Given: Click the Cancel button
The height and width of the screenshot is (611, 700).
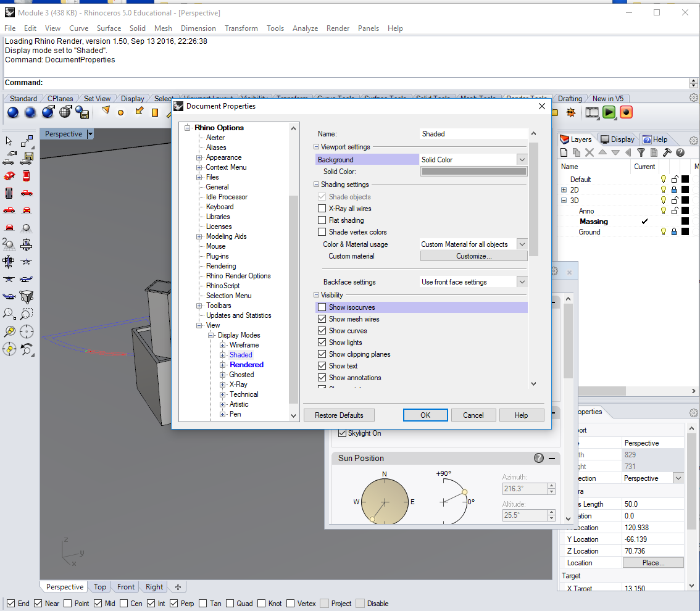Looking at the screenshot, I should point(473,415).
